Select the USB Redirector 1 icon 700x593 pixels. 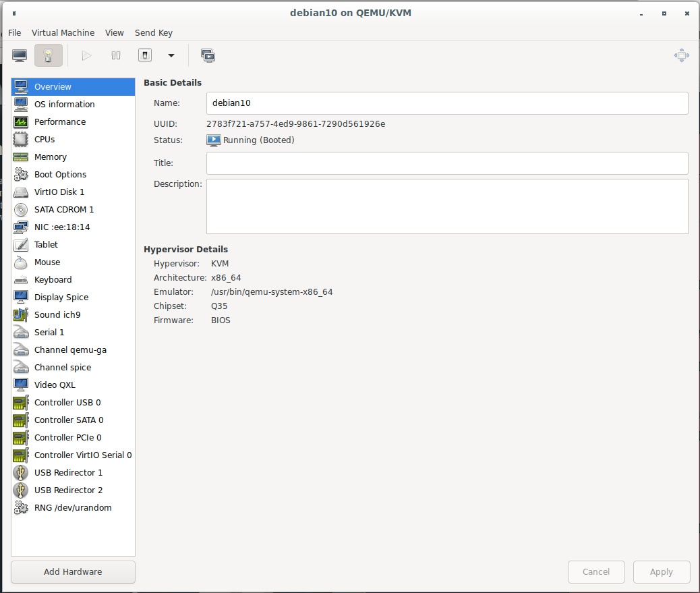[x=21, y=472]
